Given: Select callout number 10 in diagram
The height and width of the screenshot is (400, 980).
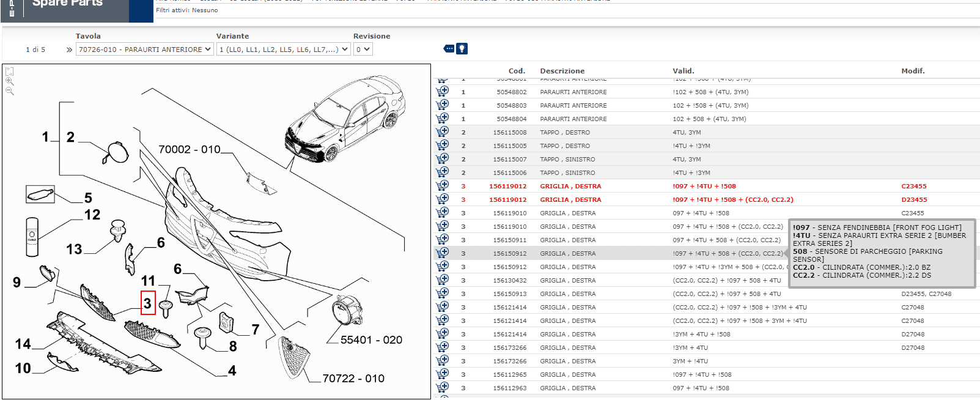Looking at the screenshot, I should 23,368.
